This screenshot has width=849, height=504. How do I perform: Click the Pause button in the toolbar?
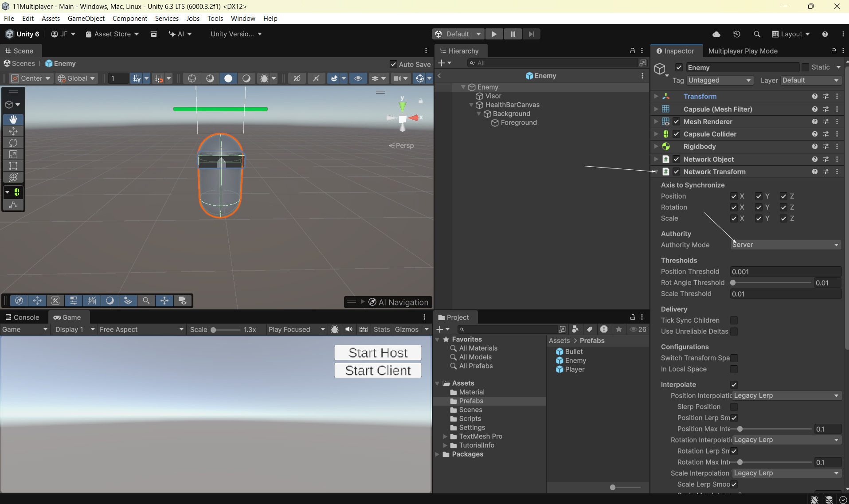(513, 34)
